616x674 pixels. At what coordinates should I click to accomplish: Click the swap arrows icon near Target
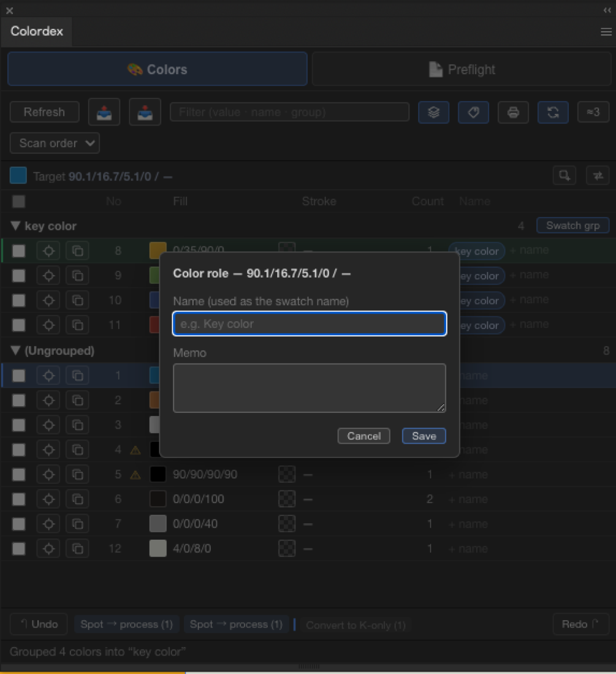598,175
